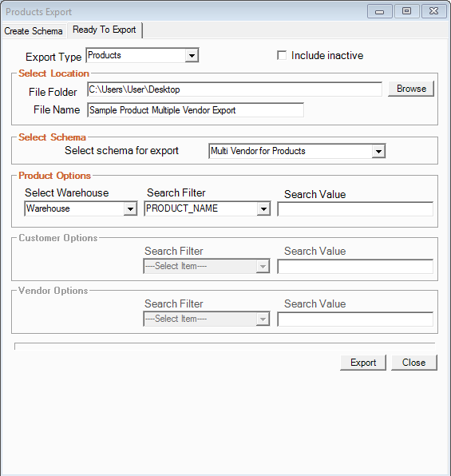
Task: Minimize the Products Export window
Action: (380, 12)
